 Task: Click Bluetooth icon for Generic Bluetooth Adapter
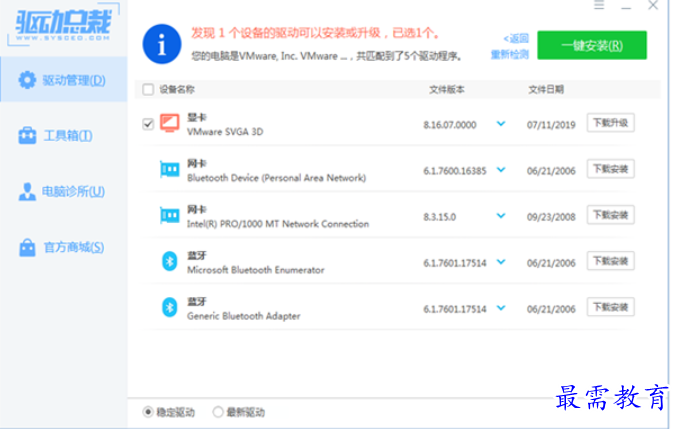click(x=169, y=307)
